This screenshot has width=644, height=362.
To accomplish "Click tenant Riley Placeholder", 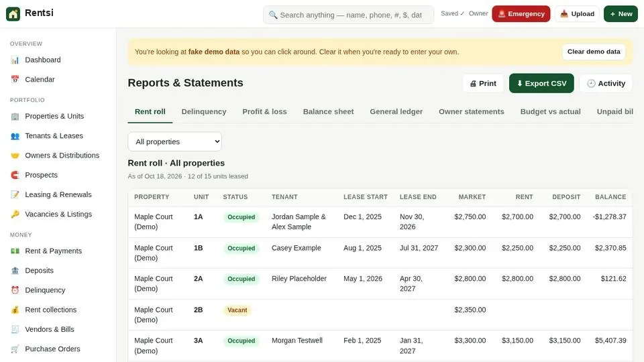I will tap(299, 279).
